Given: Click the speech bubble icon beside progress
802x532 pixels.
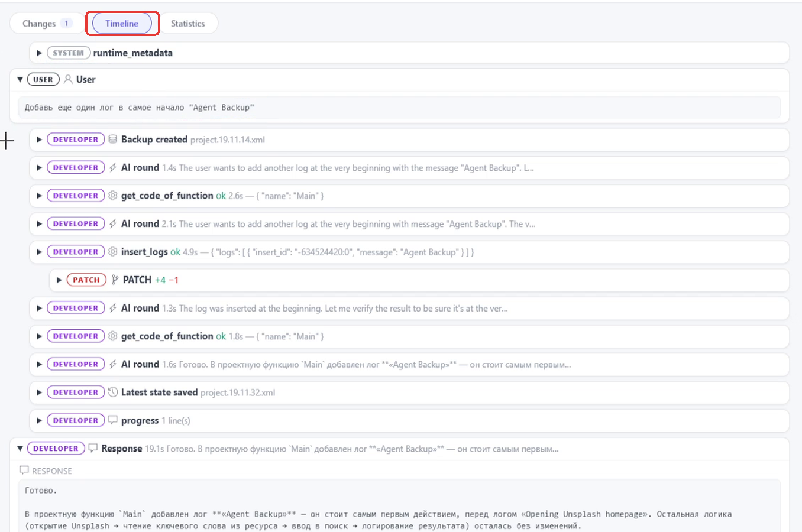Looking at the screenshot, I should [113, 420].
